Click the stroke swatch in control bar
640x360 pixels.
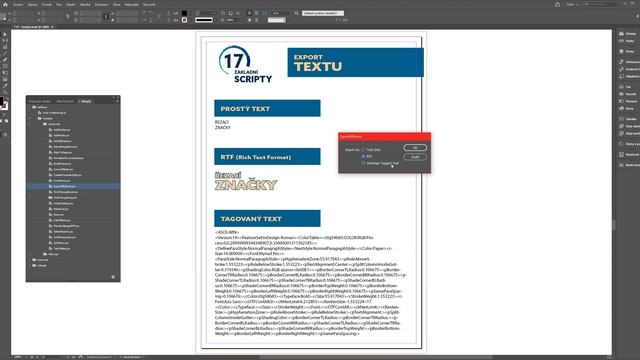tap(184, 20)
